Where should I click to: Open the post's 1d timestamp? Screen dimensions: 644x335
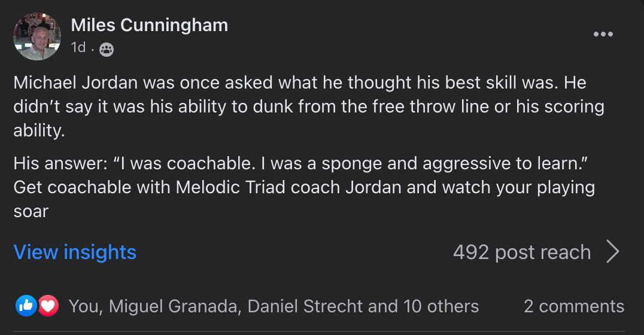(x=78, y=47)
